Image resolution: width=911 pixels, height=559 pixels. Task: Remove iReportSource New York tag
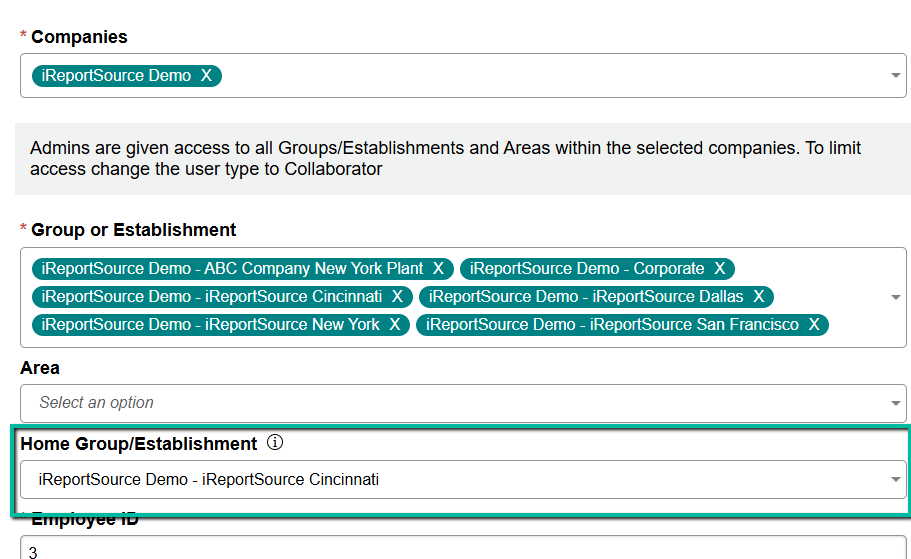coord(394,324)
